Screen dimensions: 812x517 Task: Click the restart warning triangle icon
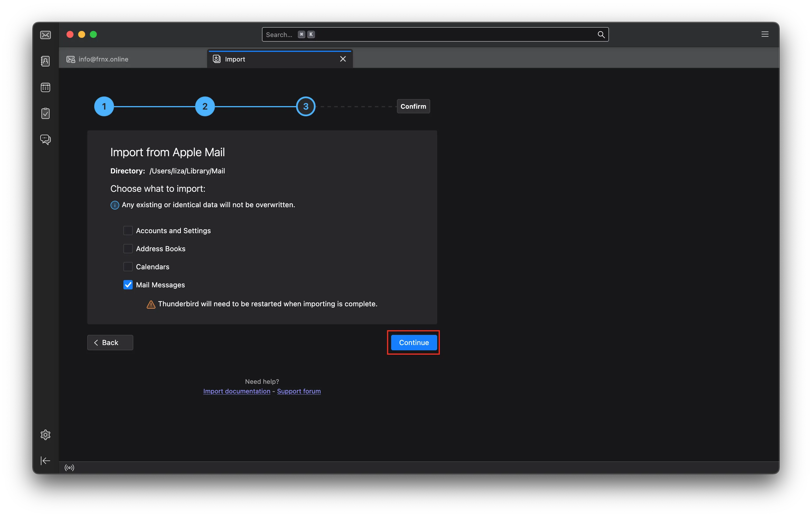click(x=151, y=304)
